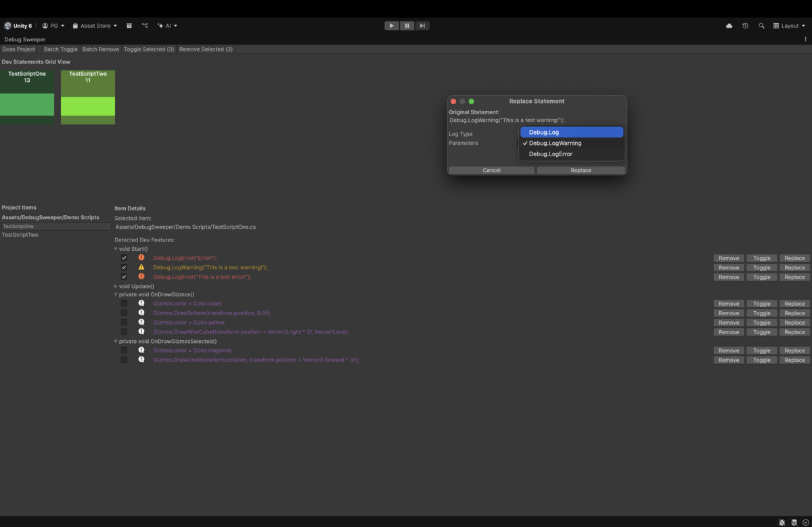Uncheck the "This is a test error!" checkbox
The image size is (812, 527).
click(124, 277)
